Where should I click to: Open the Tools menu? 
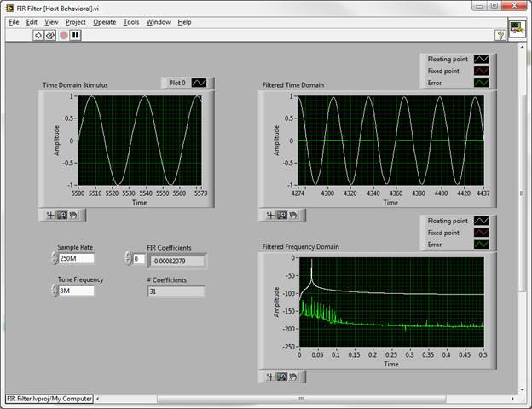(130, 21)
